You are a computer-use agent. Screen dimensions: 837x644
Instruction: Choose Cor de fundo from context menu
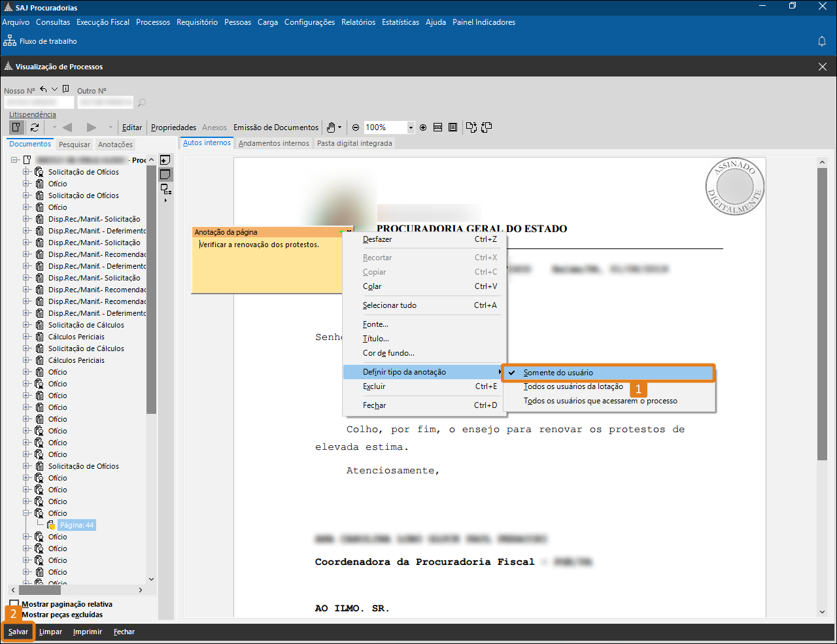(x=388, y=353)
